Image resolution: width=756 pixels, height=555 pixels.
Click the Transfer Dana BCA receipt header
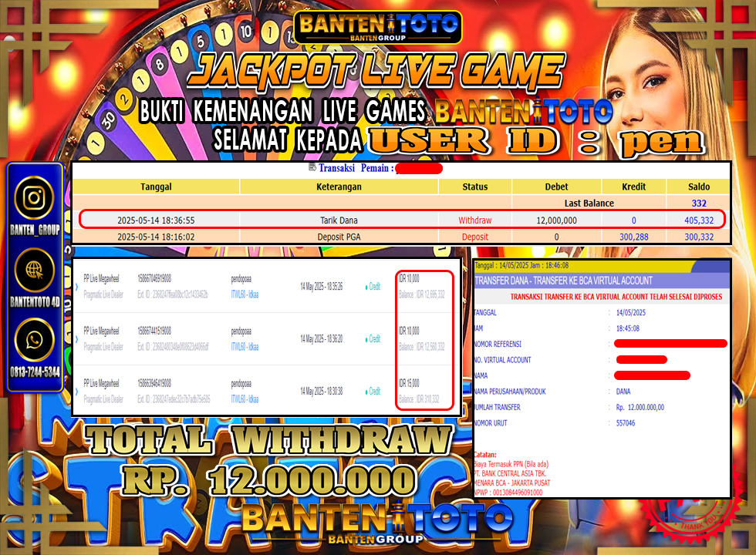point(564,281)
